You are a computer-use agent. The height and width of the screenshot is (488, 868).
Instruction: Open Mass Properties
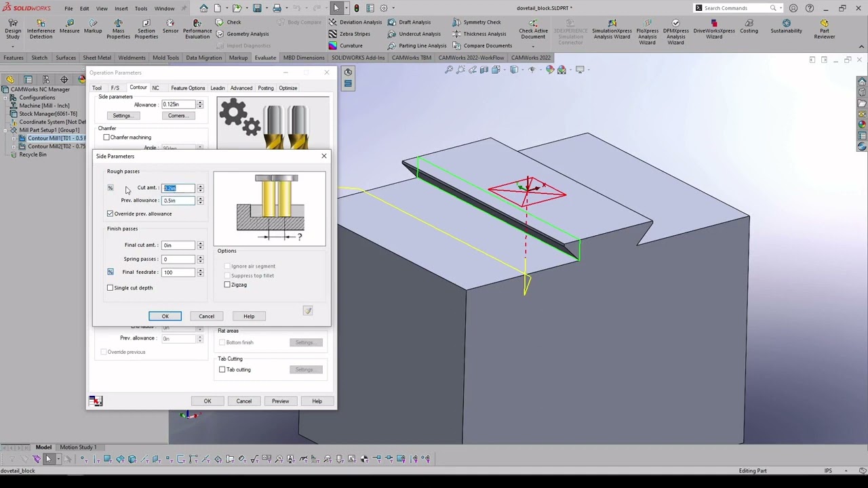118,28
